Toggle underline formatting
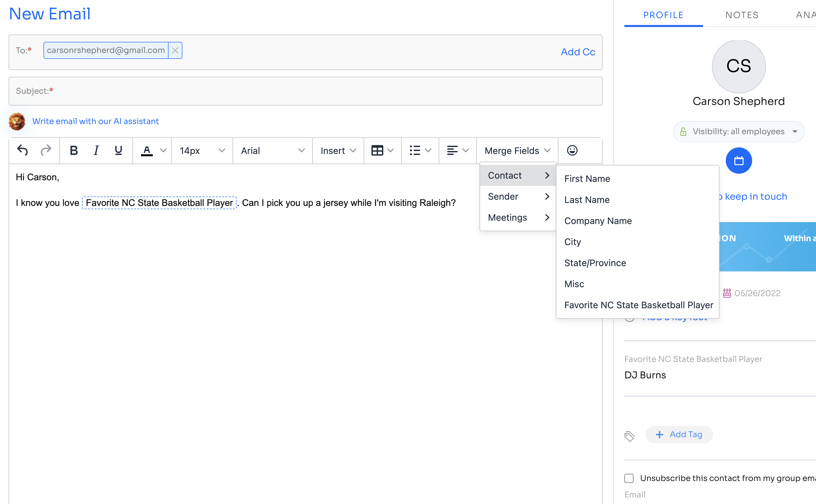Screen dimensions: 816x504 tap(118, 151)
